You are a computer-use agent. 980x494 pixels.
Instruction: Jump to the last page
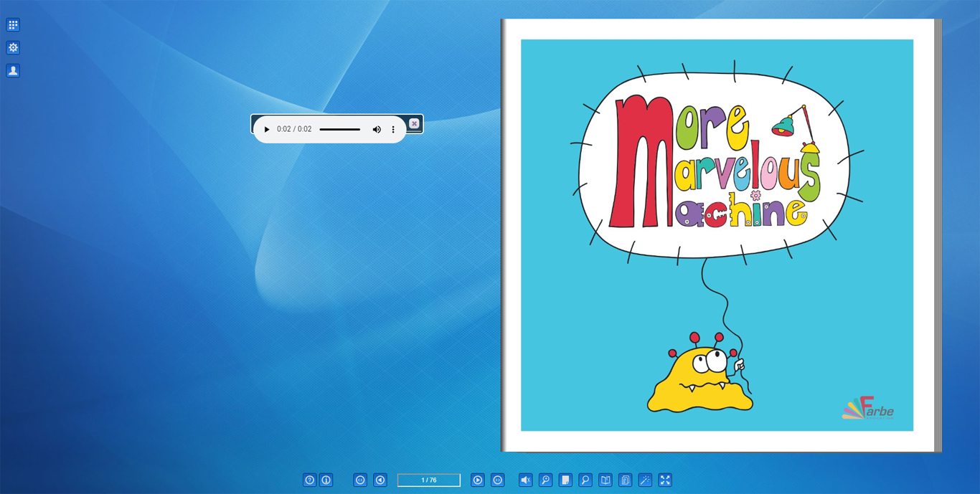pyautogui.click(x=497, y=480)
